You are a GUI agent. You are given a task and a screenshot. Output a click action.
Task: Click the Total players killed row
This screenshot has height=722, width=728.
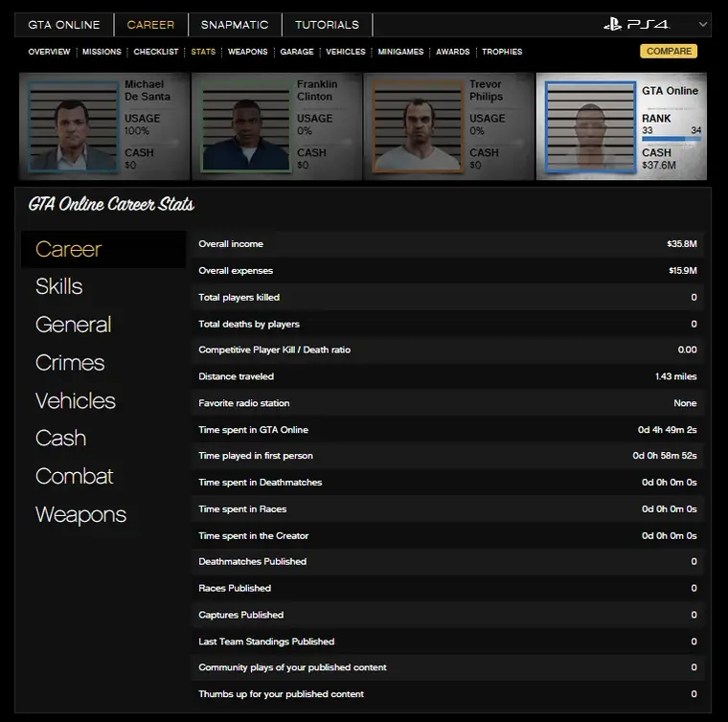coord(447,298)
